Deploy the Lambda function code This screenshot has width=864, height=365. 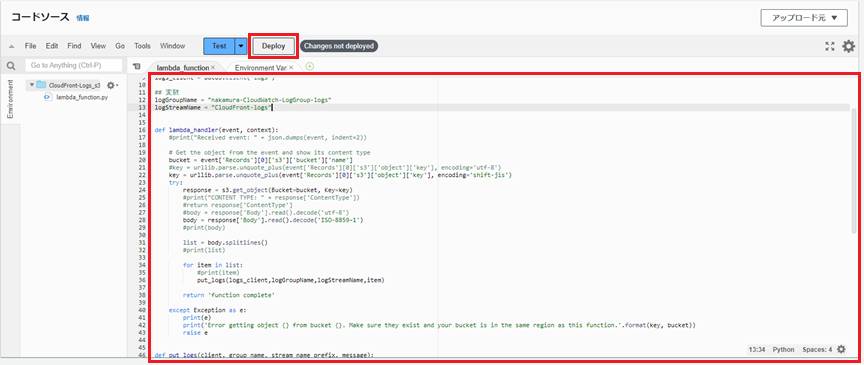(x=273, y=46)
